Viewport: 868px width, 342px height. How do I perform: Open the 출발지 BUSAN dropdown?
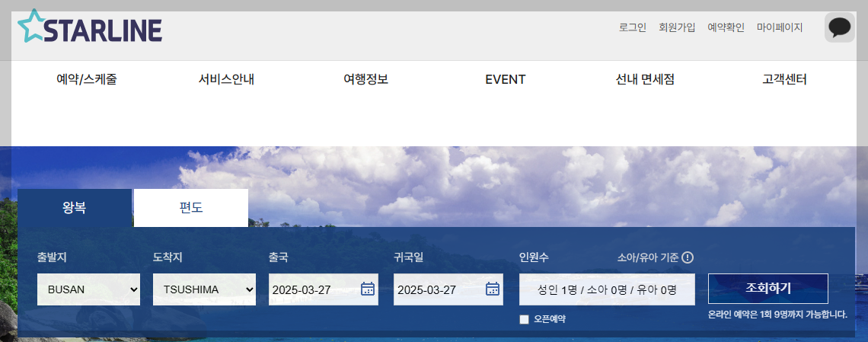88,289
